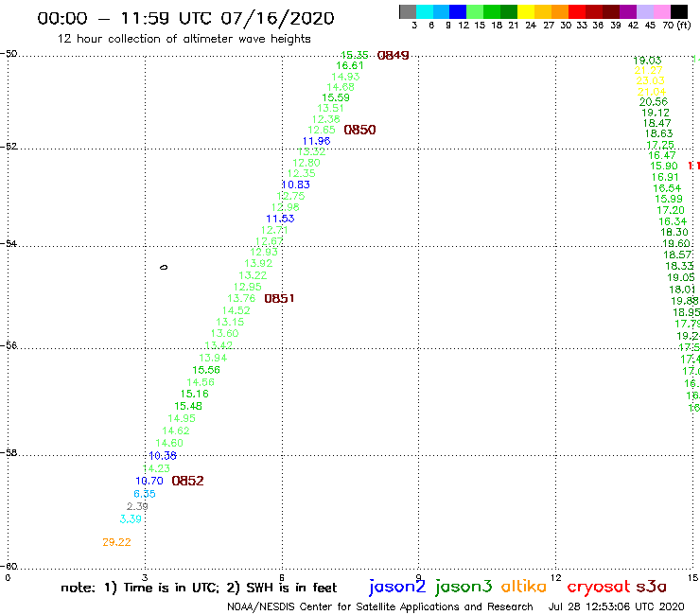The height and width of the screenshot is (615, 700).
Task: Click the blue wave height value 10.83
Action: pyautogui.click(x=295, y=184)
